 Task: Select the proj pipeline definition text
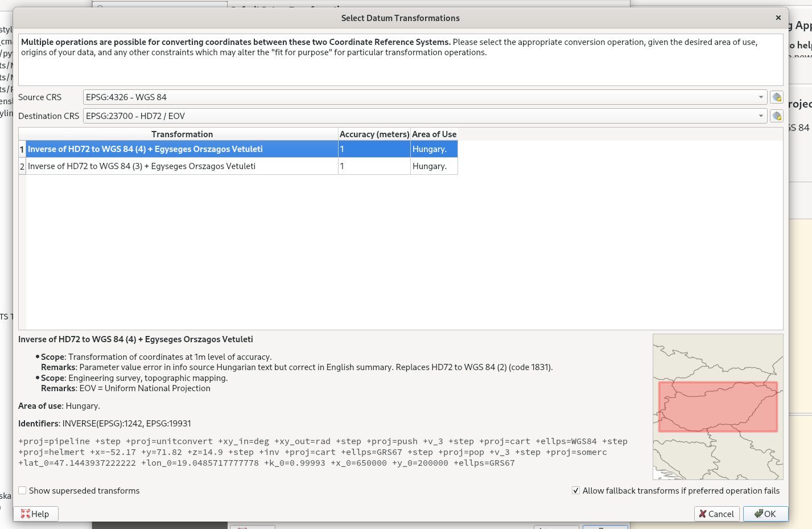[x=323, y=452]
